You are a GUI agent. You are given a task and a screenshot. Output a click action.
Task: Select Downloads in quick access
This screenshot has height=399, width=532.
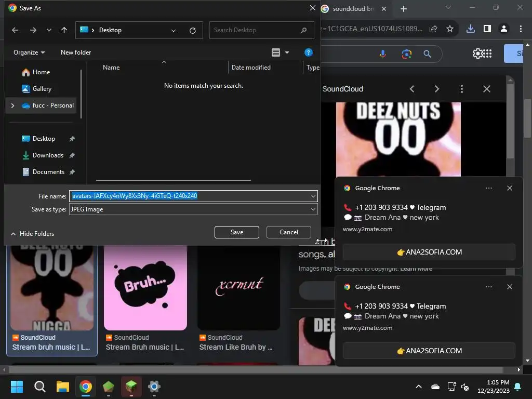(47, 155)
